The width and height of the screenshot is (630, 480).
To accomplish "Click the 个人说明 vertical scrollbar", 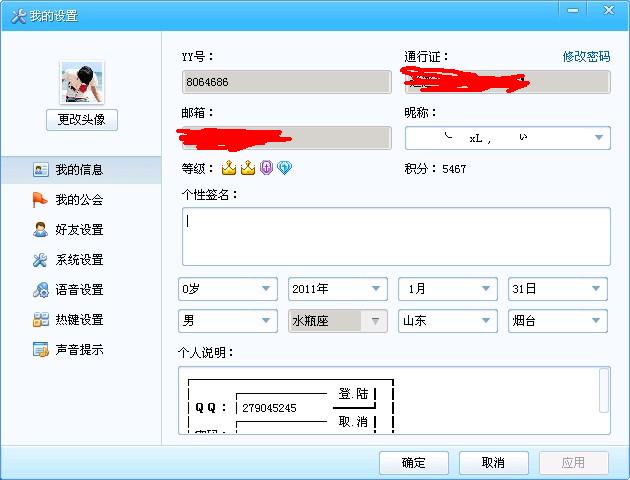I will coord(603,390).
